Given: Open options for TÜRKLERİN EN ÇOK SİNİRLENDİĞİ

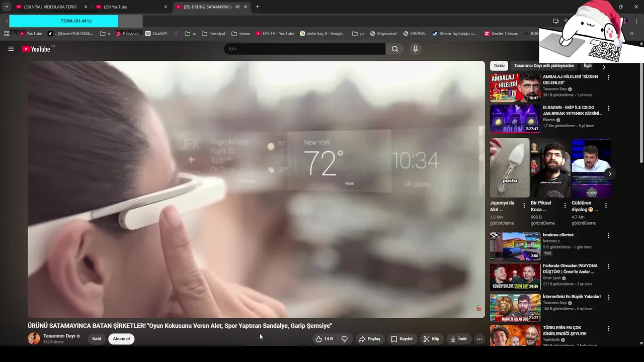Looking at the screenshot, I should click(x=609, y=328).
